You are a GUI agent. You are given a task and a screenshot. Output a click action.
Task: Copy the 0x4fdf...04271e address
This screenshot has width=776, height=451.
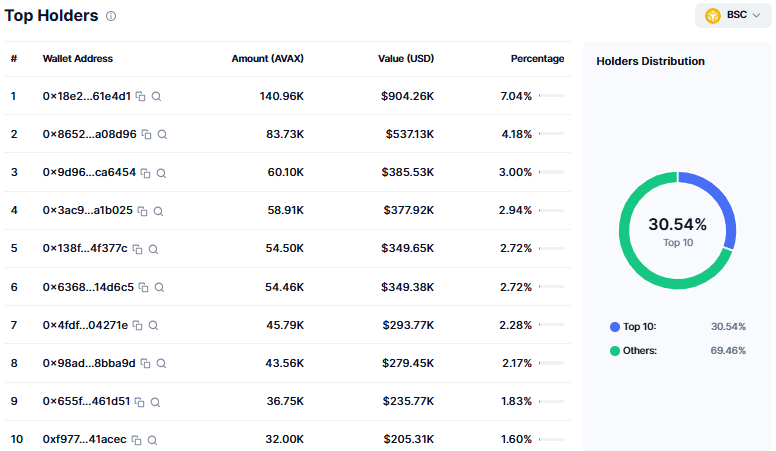coord(138,325)
